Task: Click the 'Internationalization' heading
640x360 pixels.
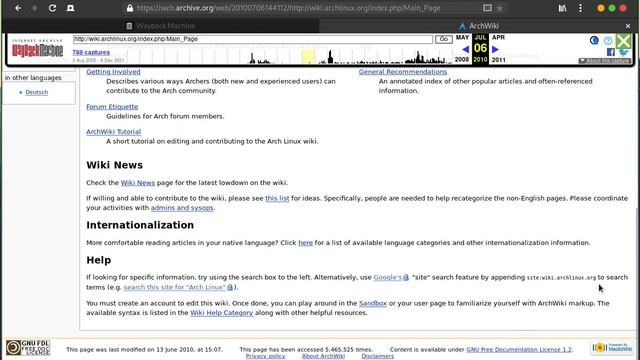Action: point(140,225)
